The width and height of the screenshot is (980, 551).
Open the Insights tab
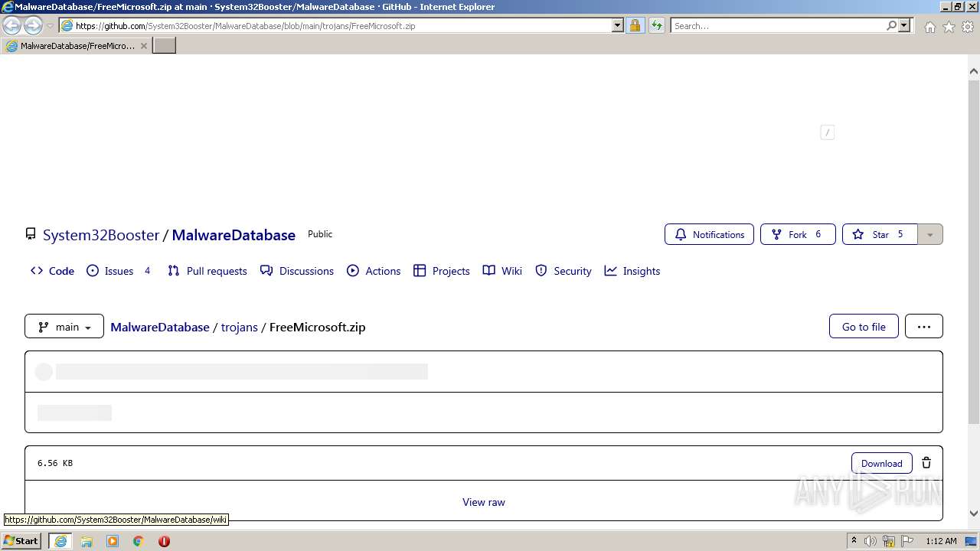(x=632, y=271)
